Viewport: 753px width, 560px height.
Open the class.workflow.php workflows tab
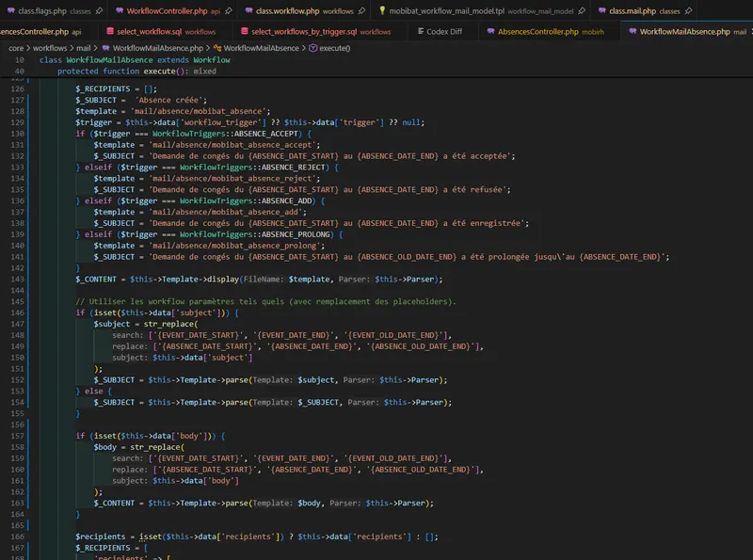point(304,10)
